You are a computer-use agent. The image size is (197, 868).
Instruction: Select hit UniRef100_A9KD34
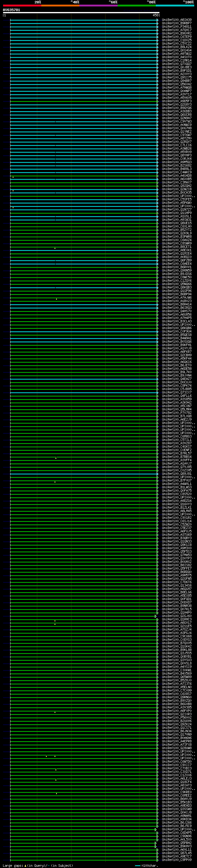[x=176, y=819]
